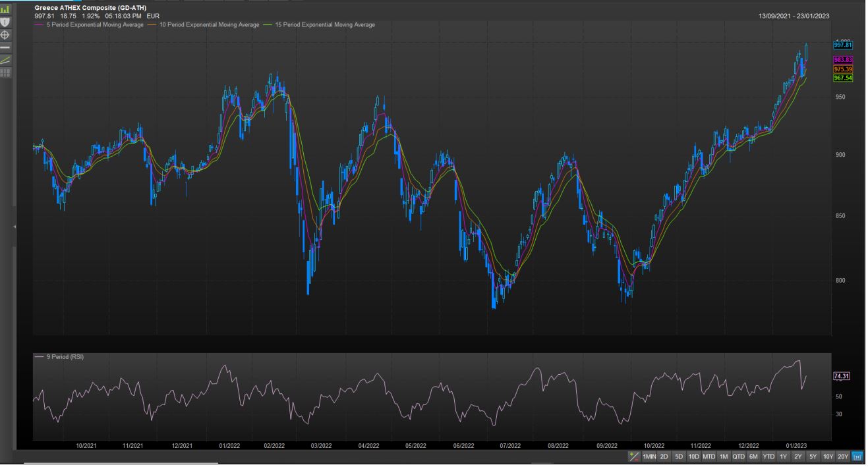
Task: Switch to the 5Y time range tab
Action: (813, 456)
